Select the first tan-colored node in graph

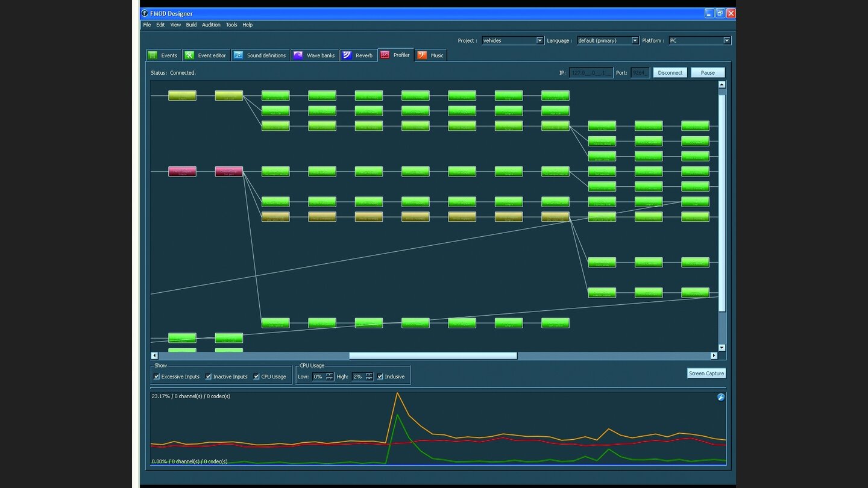[275, 217]
